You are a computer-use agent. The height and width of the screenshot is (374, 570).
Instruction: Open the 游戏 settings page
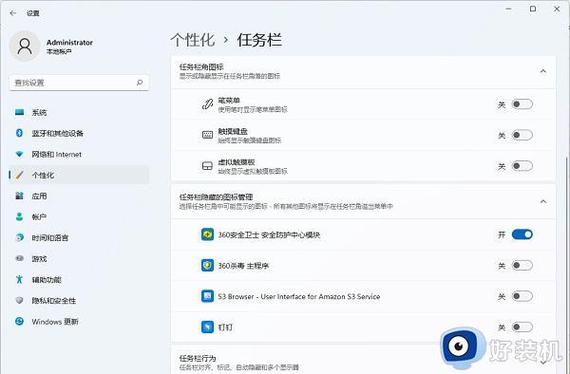tap(79, 258)
